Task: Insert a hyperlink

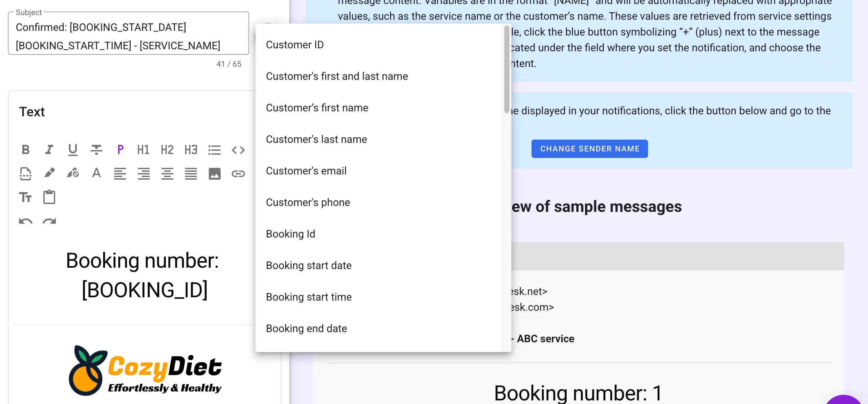Action: 238,173
